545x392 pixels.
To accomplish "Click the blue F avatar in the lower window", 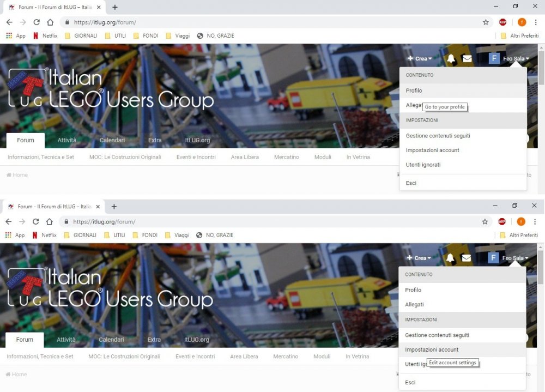I will point(493,258).
